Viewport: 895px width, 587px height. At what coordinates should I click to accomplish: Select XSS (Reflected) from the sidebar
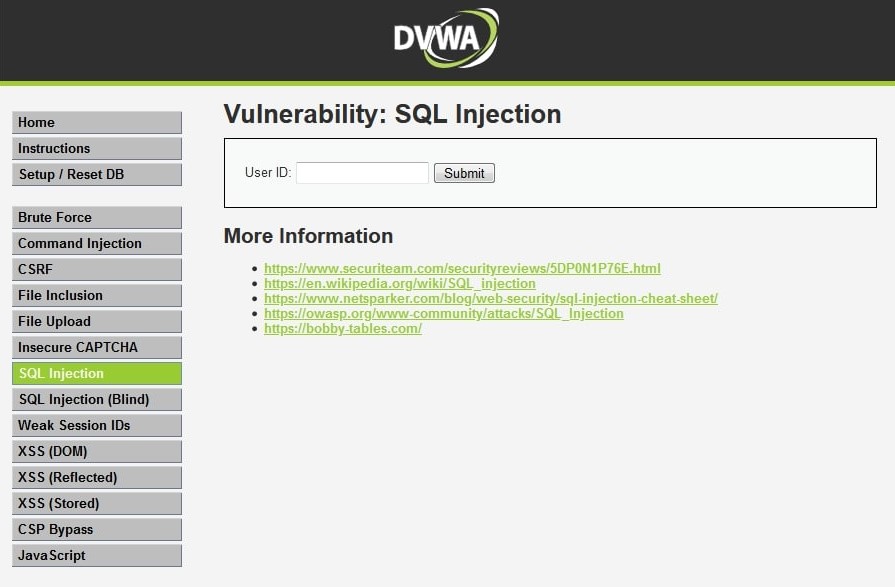click(97, 477)
